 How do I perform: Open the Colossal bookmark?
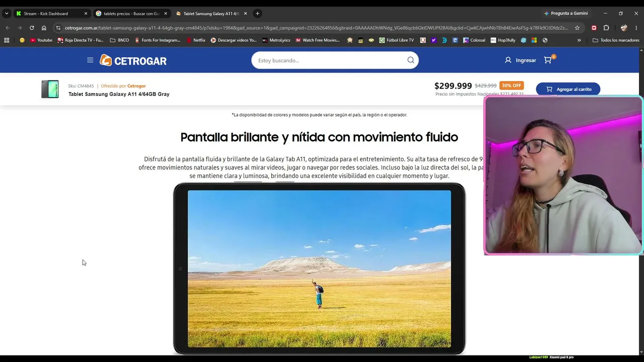[x=474, y=40]
